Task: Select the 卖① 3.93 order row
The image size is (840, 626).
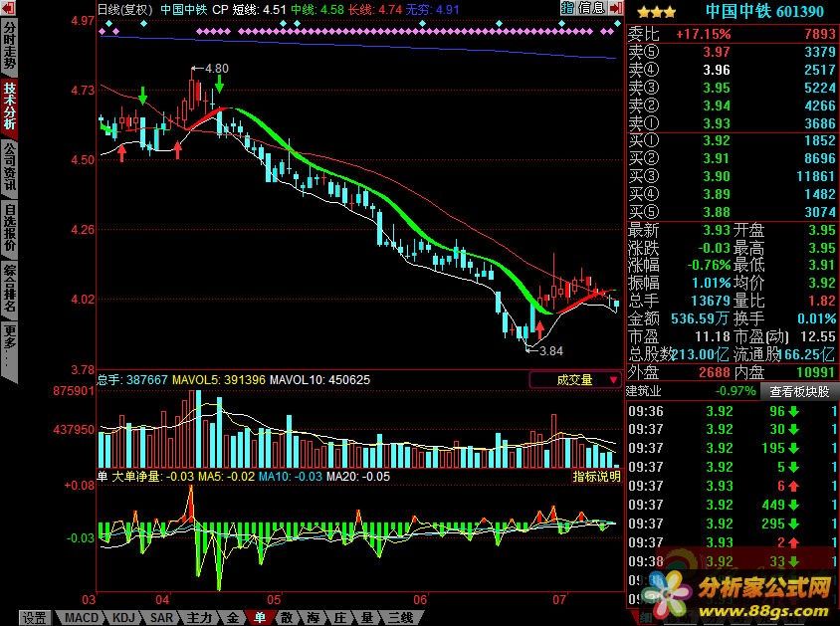Action: click(x=732, y=123)
